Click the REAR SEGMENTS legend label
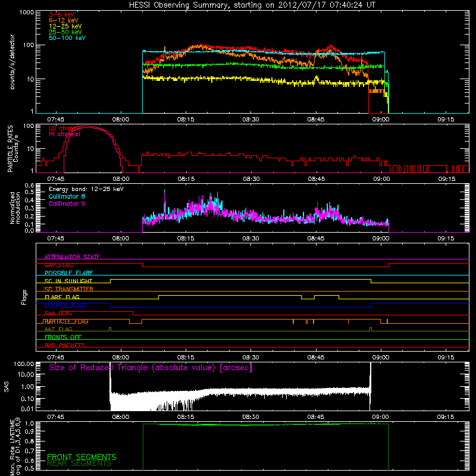 [x=79, y=464]
